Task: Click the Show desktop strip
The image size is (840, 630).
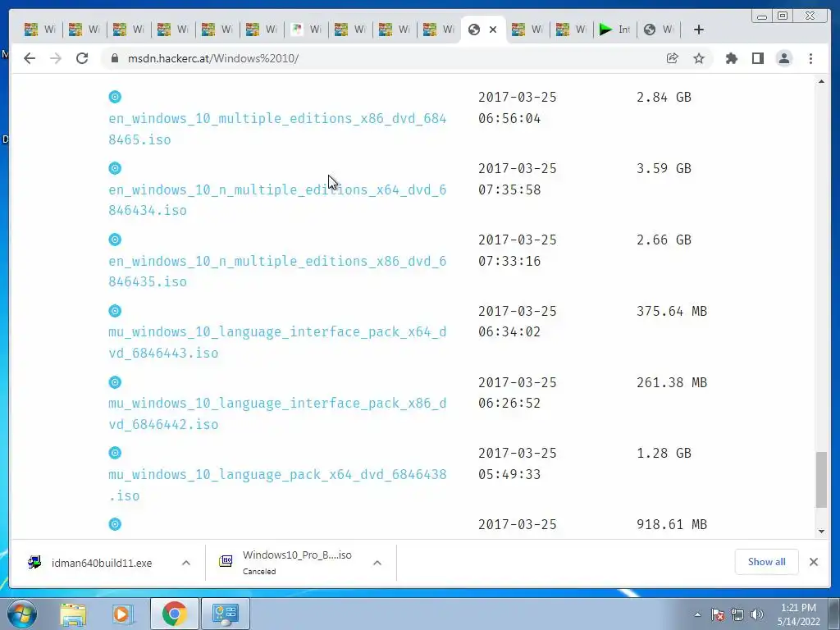Action: point(834,614)
